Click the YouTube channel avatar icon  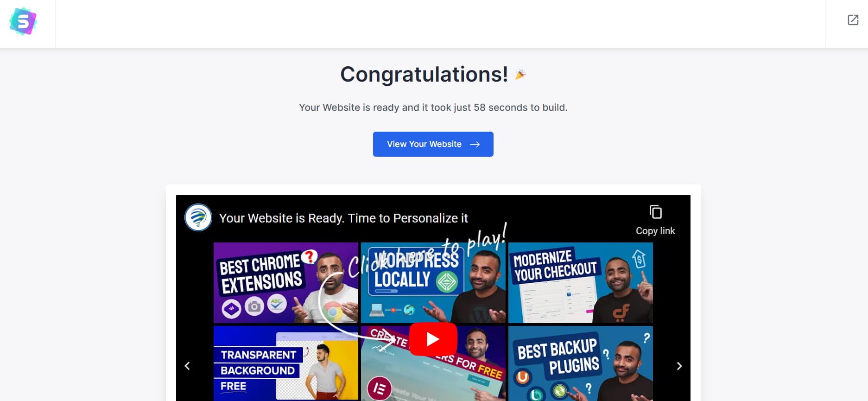coord(198,217)
